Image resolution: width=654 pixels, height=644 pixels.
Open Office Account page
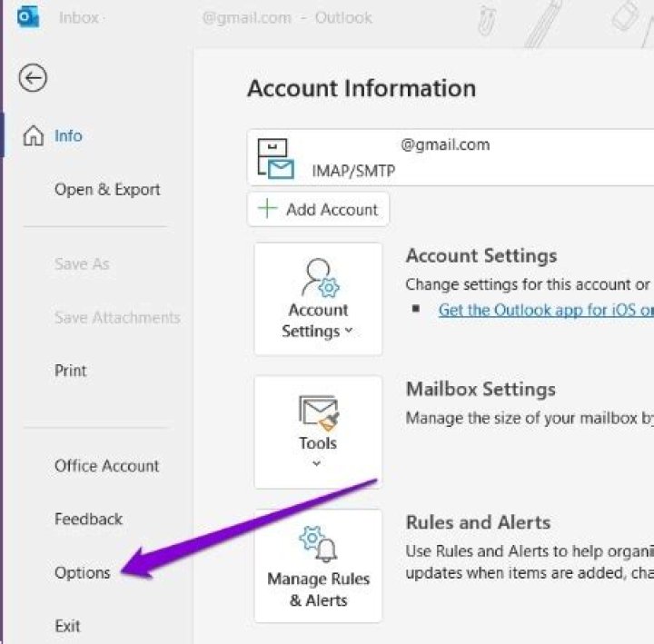click(106, 466)
